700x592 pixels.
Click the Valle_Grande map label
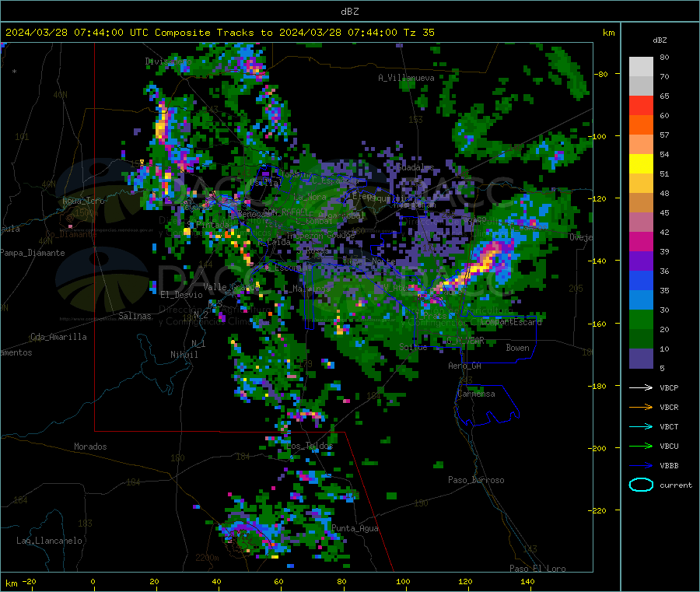(231, 287)
